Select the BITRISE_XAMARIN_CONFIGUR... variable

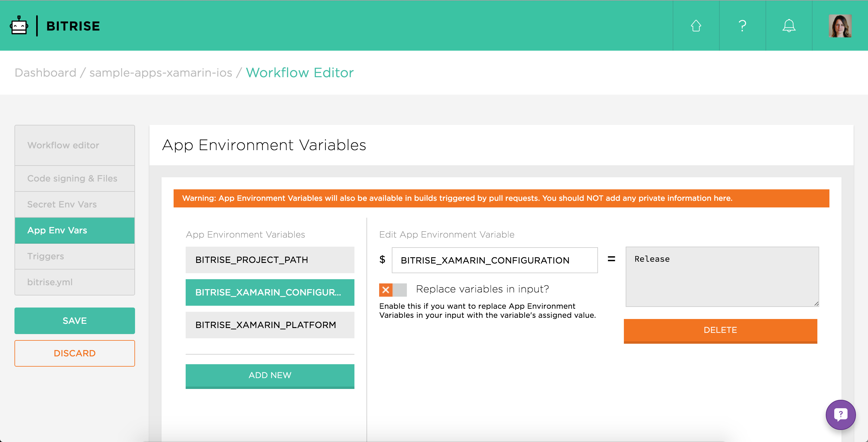(x=270, y=292)
